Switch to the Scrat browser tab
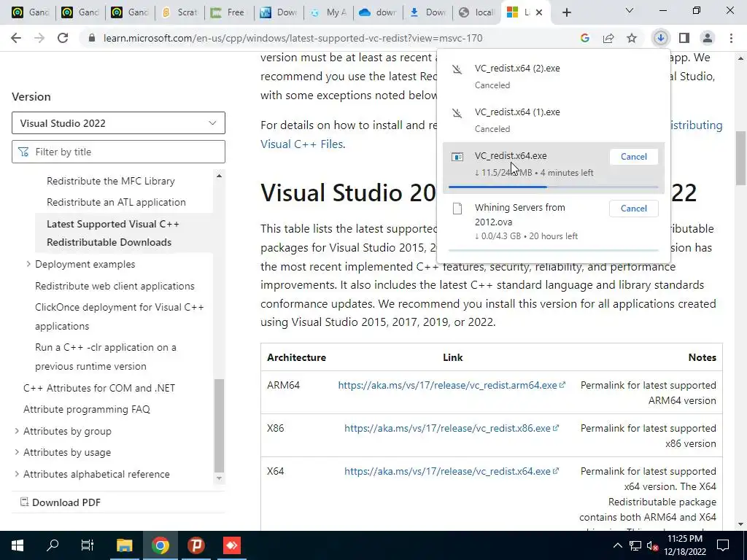The width and height of the screenshot is (747, 560). pyautogui.click(x=179, y=12)
